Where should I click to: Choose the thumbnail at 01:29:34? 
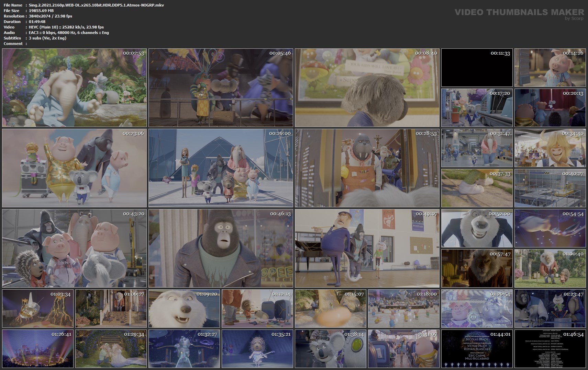click(111, 349)
